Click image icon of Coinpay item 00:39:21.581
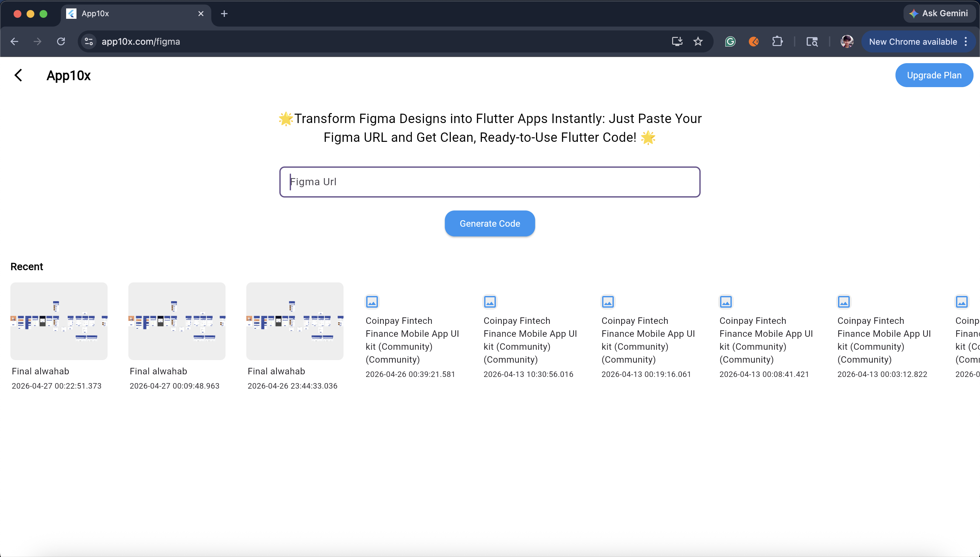 (372, 302)
